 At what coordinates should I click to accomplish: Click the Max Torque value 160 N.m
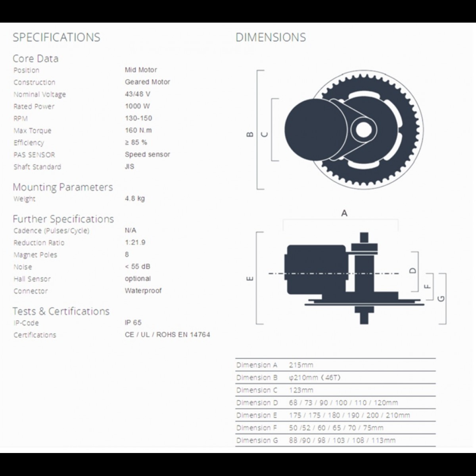click(x=138, y=130)
